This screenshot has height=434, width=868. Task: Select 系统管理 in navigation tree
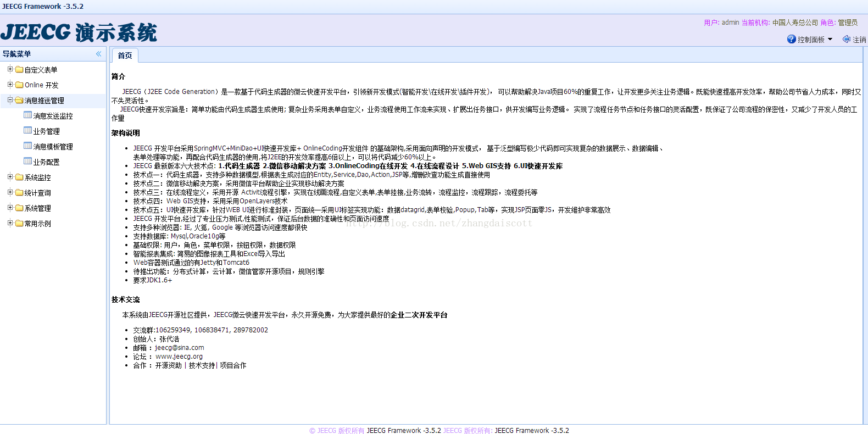[x=37, y=208]
